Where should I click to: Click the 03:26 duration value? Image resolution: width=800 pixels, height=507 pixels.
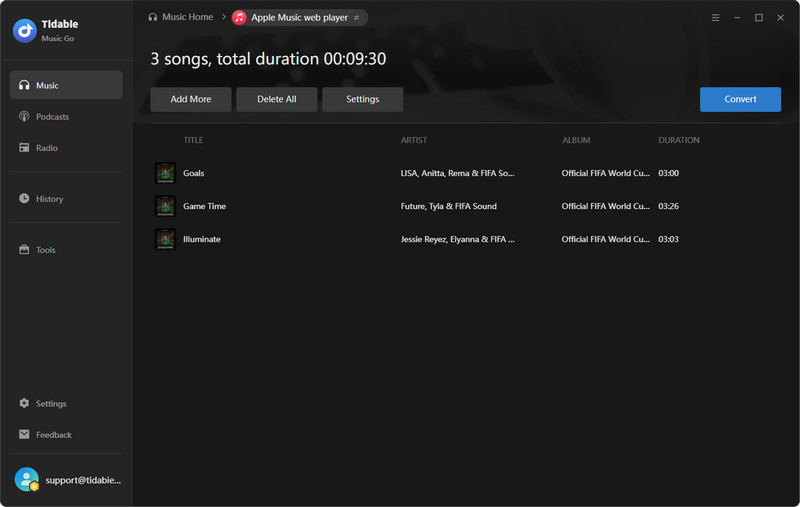(668, 206)
